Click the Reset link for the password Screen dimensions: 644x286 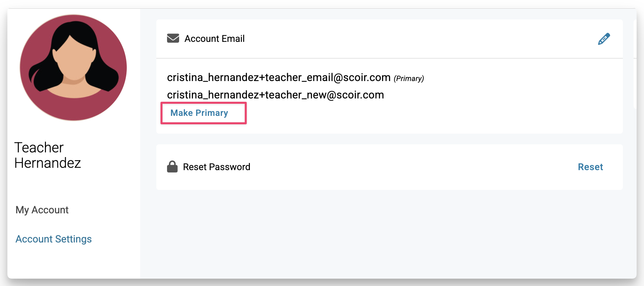coord(590,167)
